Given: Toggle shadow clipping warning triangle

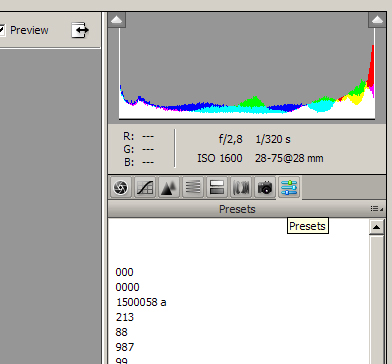Looking at the screenshot, I should coord(117,20).
